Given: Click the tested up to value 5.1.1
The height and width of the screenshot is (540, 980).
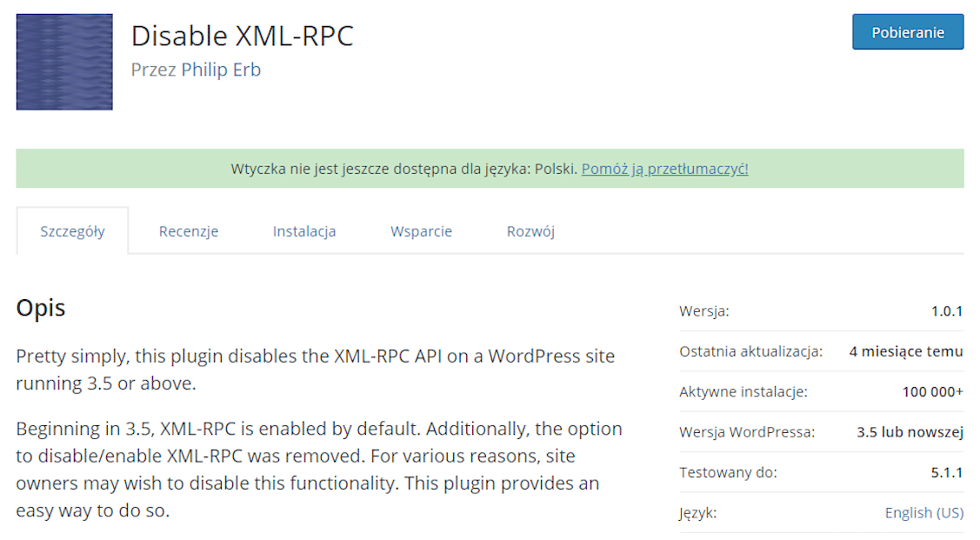Looking at the screenshot, I should (946, 472).
